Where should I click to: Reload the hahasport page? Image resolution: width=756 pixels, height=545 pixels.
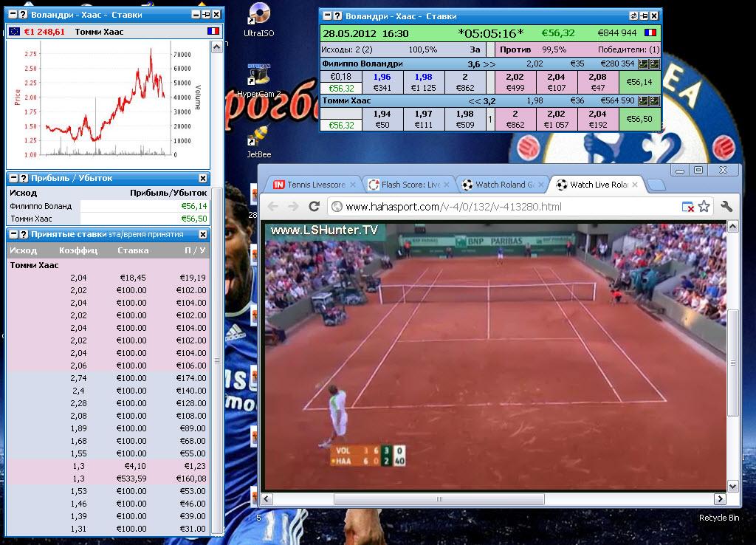[x=315, y=207]
